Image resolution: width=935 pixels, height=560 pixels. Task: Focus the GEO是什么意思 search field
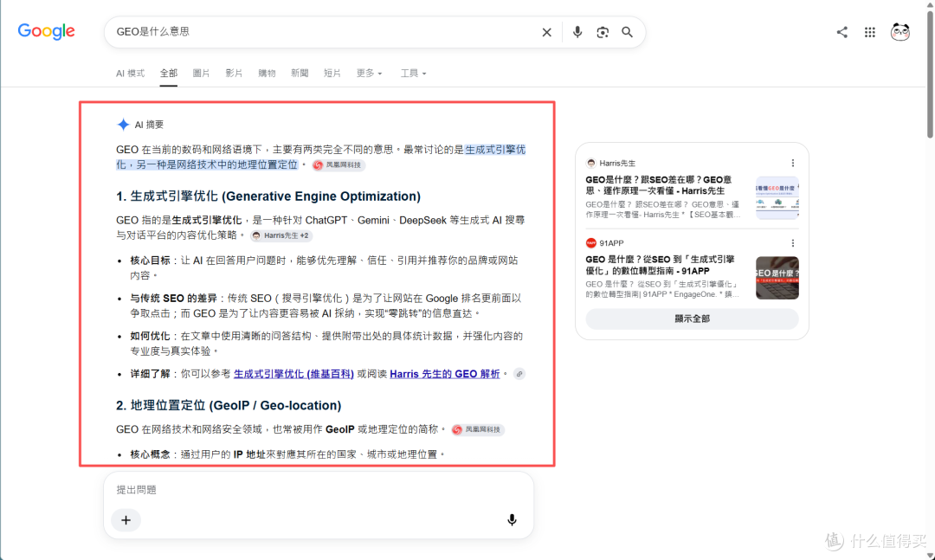click(x=322, y=32)
